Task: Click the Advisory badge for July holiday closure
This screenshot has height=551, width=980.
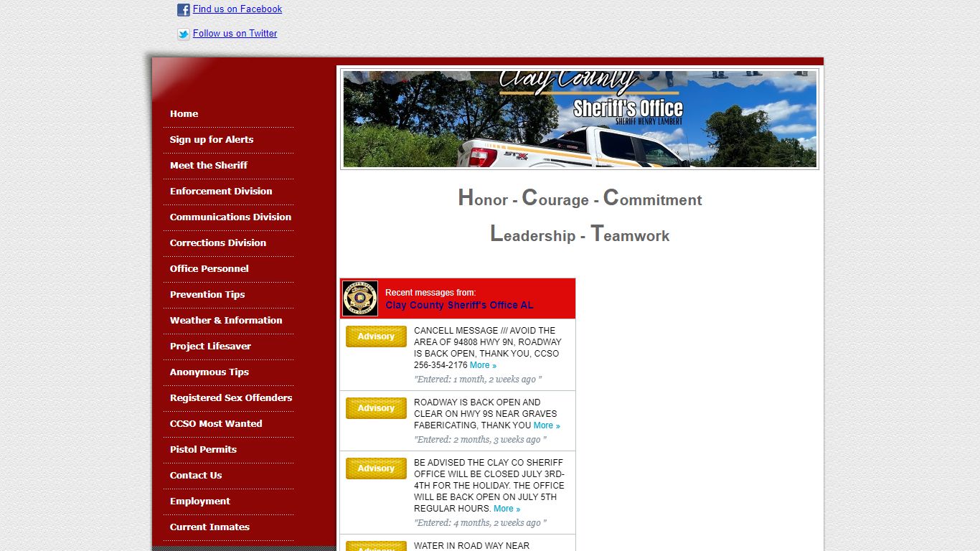Action: [376, 468]
